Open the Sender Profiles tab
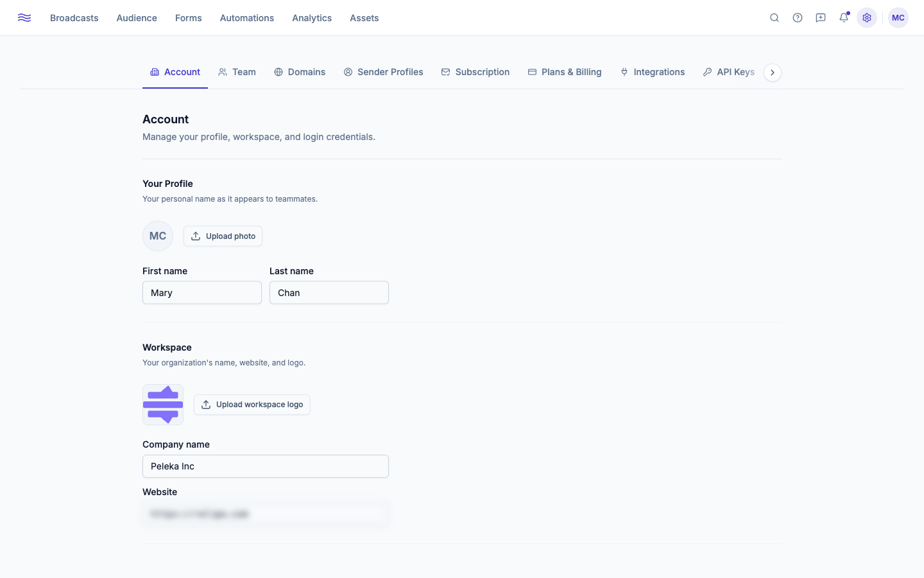 coord(383,72)
